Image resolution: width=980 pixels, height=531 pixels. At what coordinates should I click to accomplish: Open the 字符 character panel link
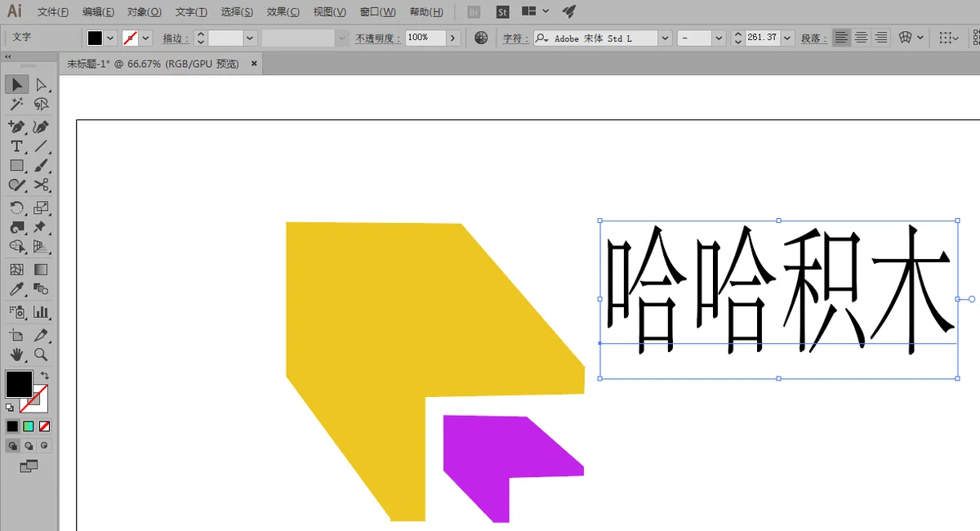(514, 38)
